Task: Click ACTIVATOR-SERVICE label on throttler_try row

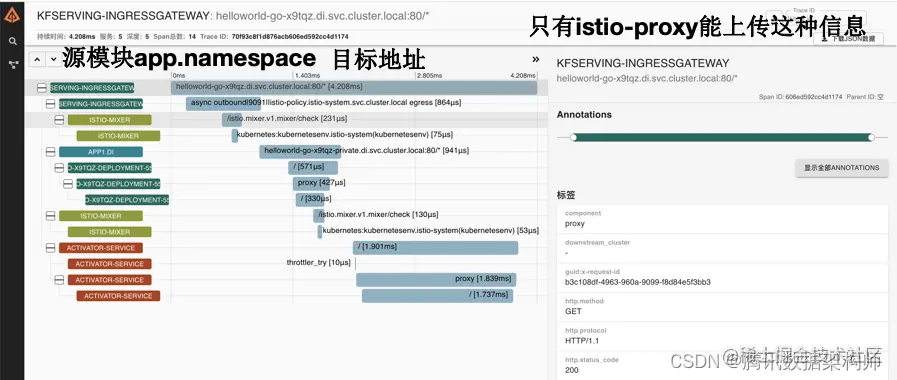Action: [110, 264]
